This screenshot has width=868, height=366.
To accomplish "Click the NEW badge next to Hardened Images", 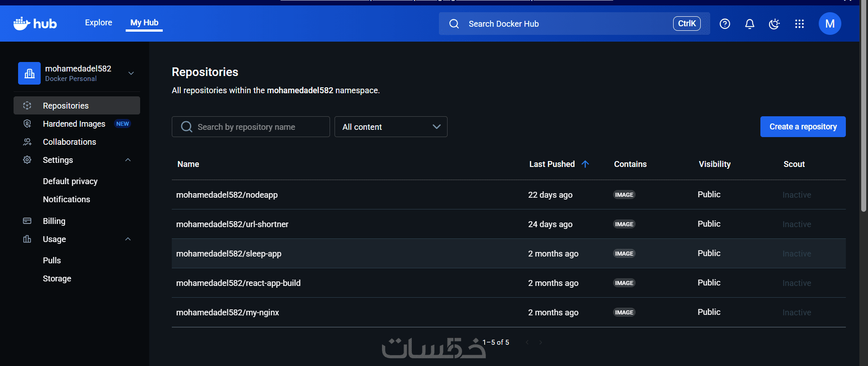I will tap(123, 124).
